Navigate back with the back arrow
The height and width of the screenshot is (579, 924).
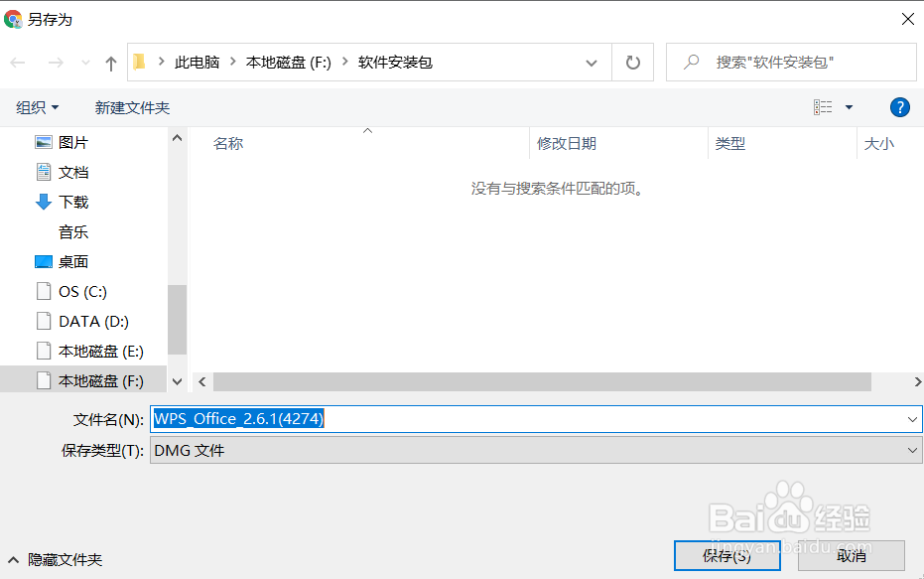coord(17,62)
